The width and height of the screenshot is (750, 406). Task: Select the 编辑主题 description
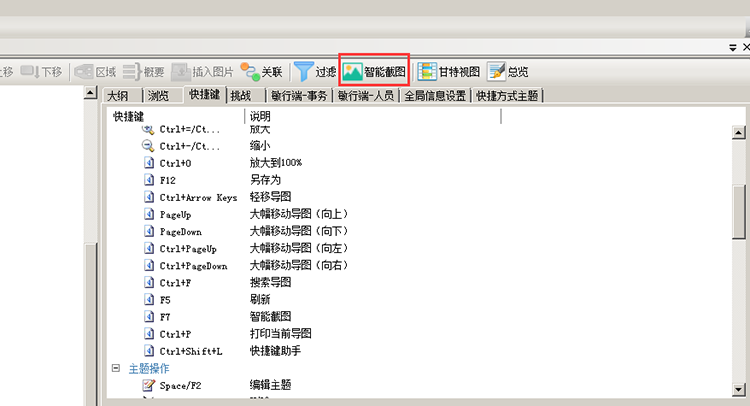pos(271,385)
